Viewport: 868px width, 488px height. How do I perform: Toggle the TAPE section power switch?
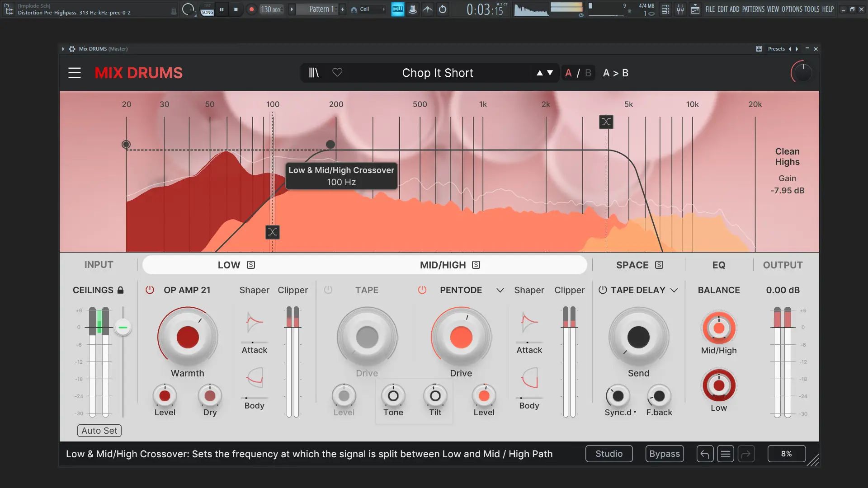tap(328, 291)
